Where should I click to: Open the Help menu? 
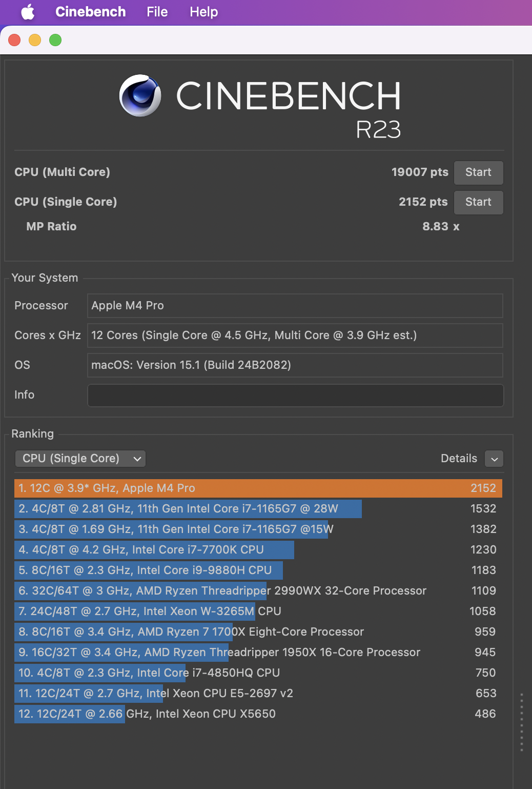coord(203,12)
